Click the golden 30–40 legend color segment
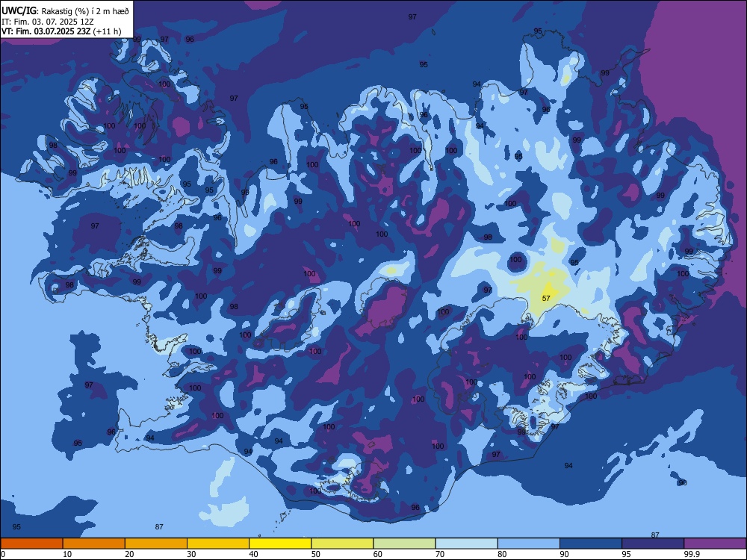Viewport: 747px width, 560px height. pyautogui.click(x=218, y=544)
